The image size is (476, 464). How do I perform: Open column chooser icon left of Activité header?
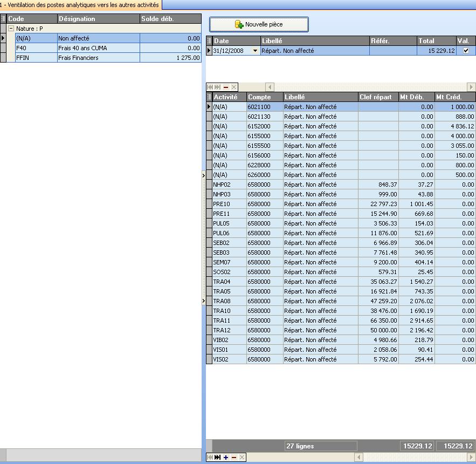coord(209,97)
